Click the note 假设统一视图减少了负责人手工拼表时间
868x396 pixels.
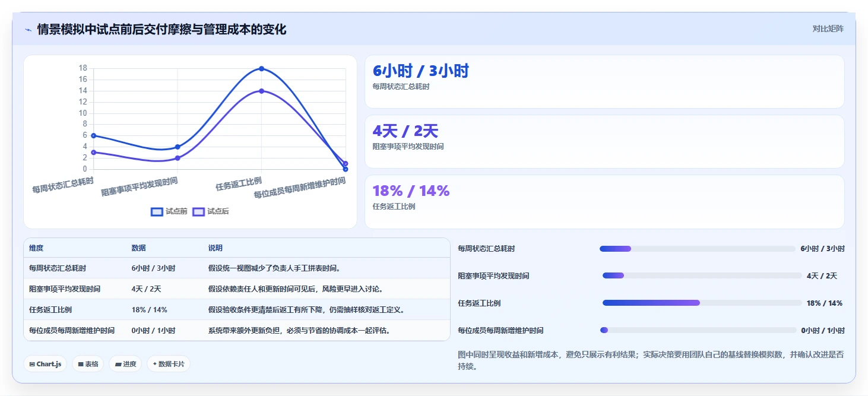pos(274,268)
